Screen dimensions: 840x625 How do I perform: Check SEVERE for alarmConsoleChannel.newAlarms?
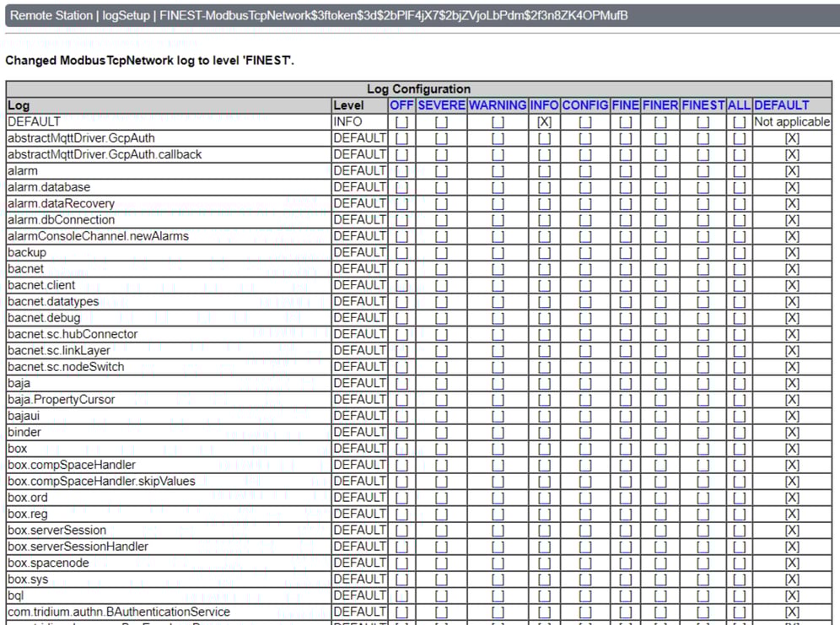pyautogui.click(x=440, y=235)
